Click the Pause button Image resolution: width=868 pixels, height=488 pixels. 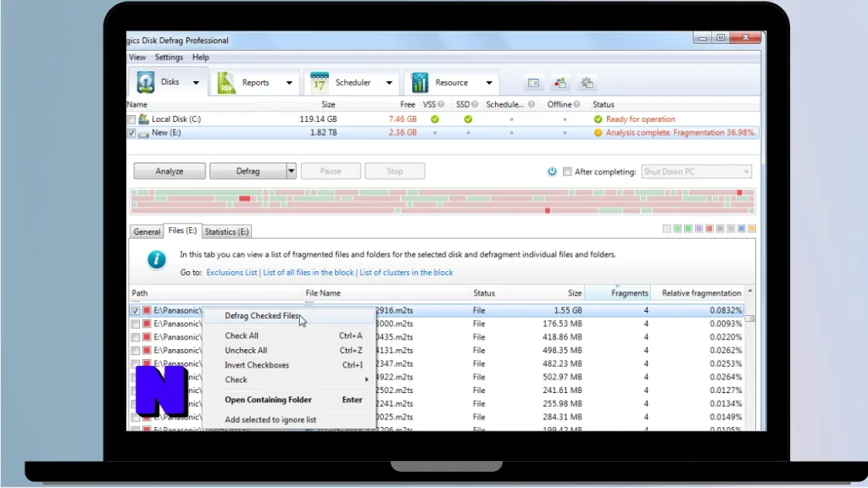click(331, 171)
